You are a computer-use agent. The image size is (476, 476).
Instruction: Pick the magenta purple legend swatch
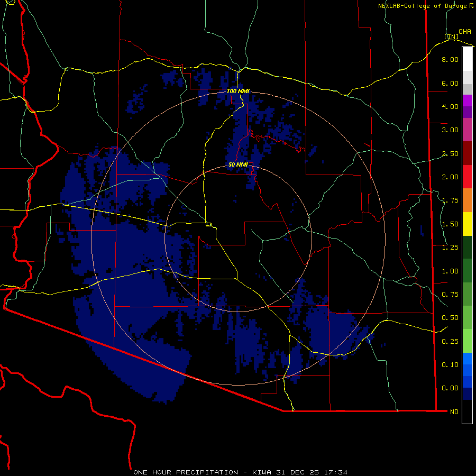tap(467, 130)
